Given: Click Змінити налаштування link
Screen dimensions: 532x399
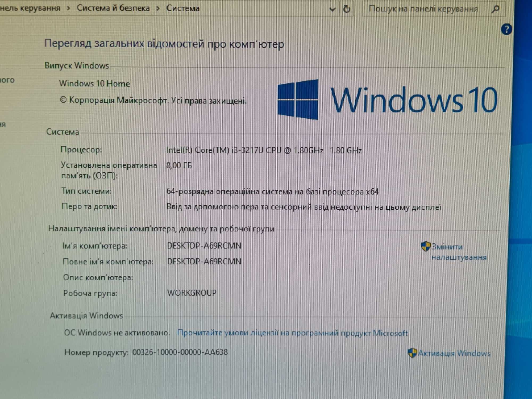Looking at the screenshot, I should point(459,252).
